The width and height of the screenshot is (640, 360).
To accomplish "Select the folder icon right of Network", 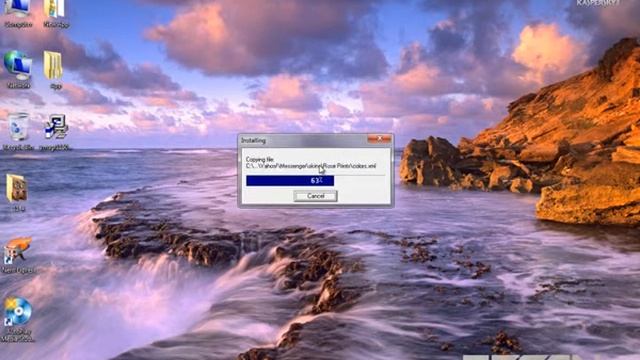I will [54, 69].
